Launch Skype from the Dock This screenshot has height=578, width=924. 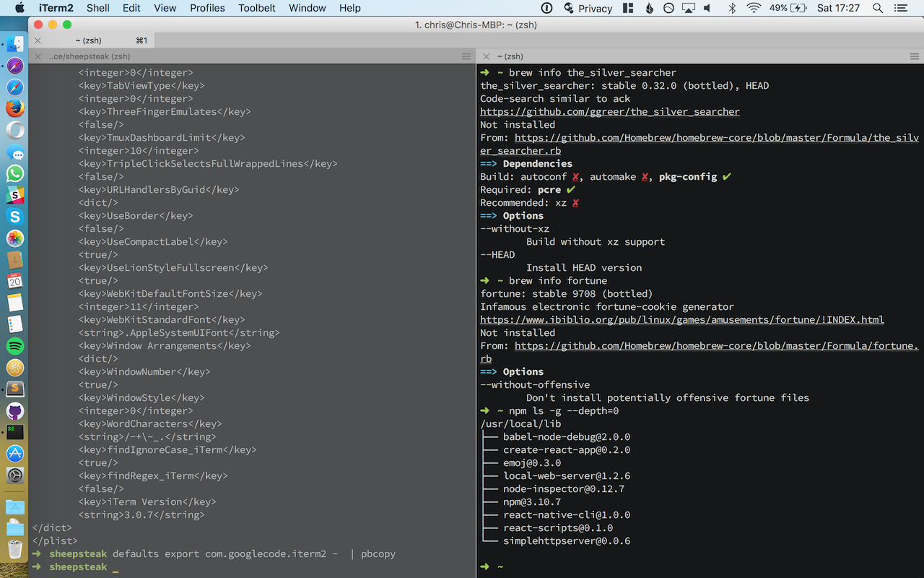click(x=15, y=217)
